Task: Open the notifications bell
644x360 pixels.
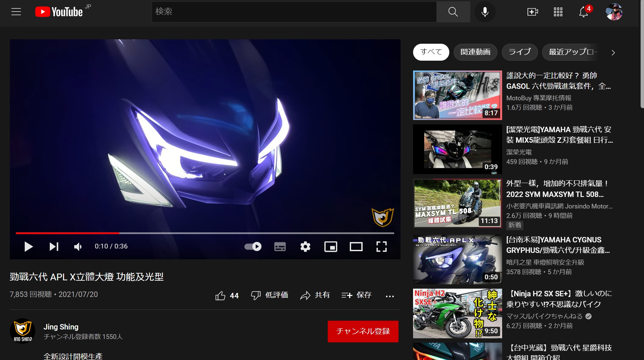Action: [583, 12]
